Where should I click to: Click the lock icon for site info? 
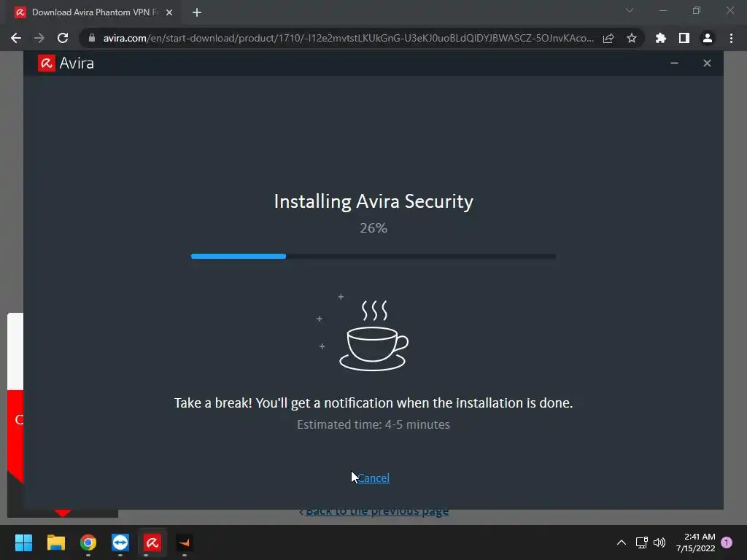pyautogui.click(x=92, y=38)
